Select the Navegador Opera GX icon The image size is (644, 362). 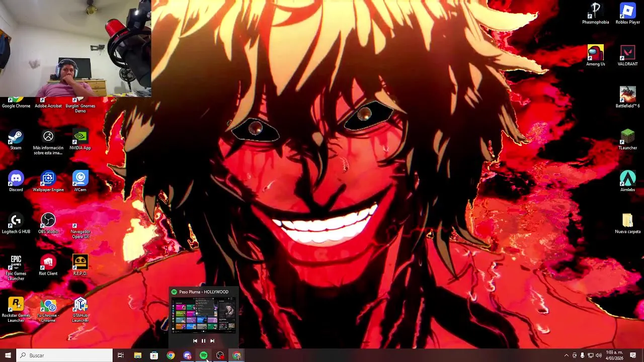pyautogui.click(x=80, y=227)
